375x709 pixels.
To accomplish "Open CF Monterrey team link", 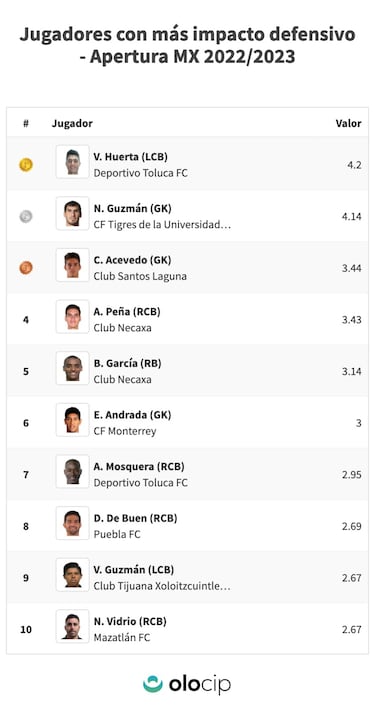I will click(x=125, y=431).
